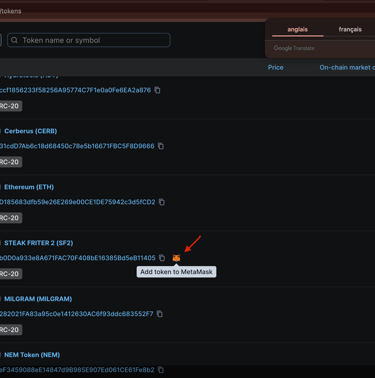Screen dimensions: 375x378
Task: Open the Cerberus (CERB) token page
Action: click(x=31, y=131)
